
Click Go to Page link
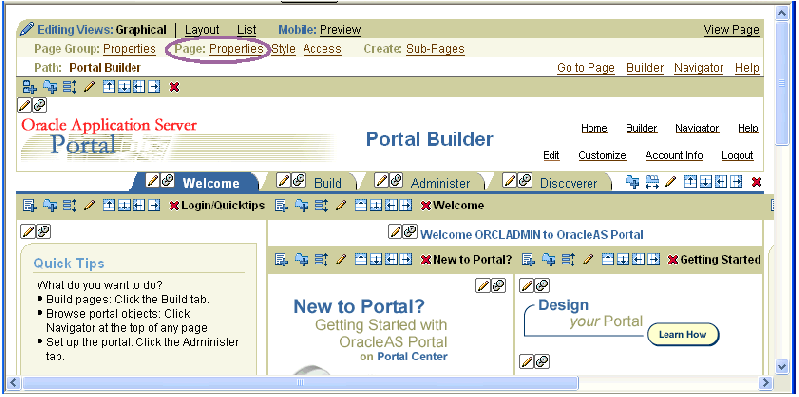click(586, 68)
